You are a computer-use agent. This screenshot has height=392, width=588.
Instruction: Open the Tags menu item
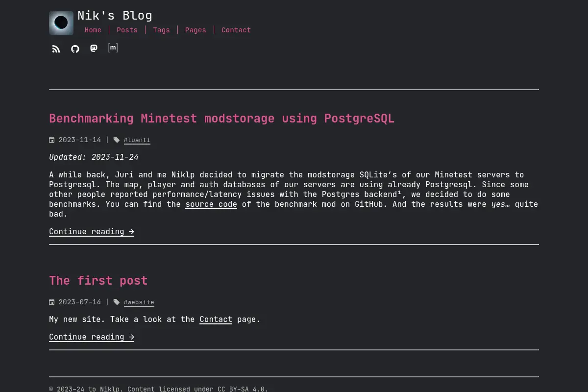coord(161,30)
